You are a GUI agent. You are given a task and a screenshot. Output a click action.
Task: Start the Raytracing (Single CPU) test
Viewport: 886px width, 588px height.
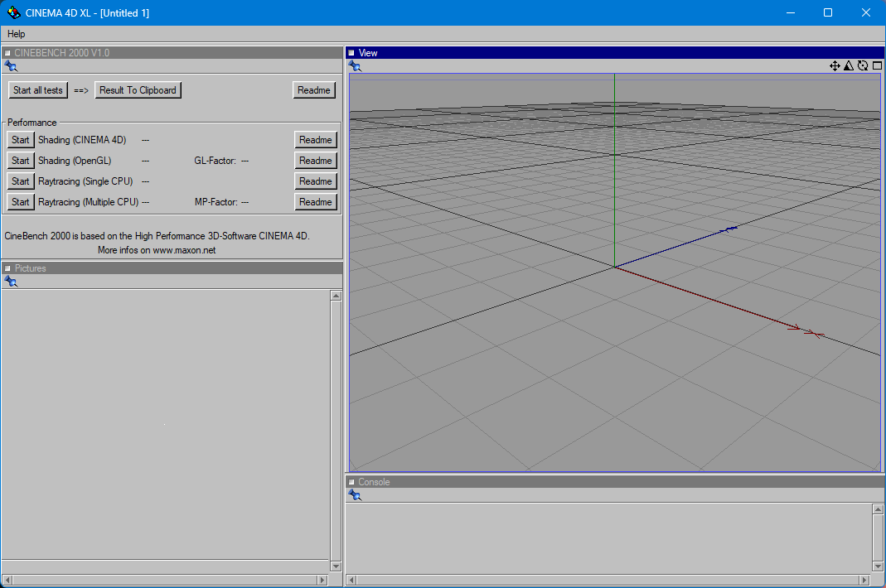[21, 181]
